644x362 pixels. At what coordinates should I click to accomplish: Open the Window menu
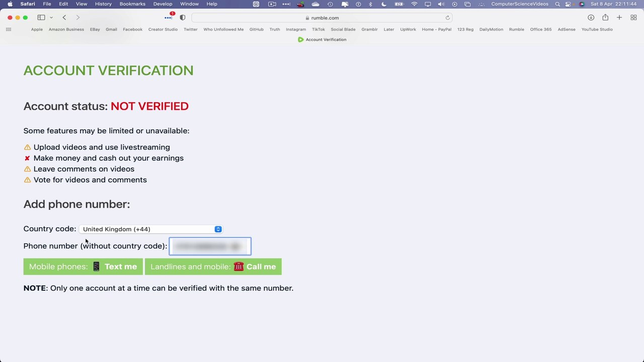point(189,4)
